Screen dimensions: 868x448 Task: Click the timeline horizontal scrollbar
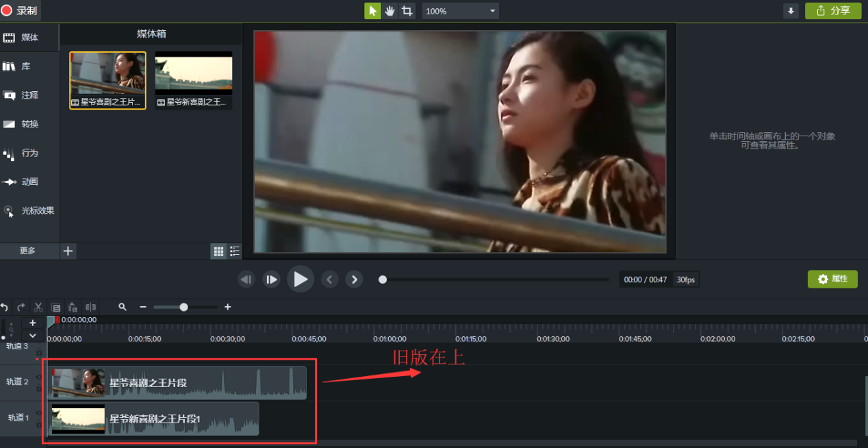452,443
